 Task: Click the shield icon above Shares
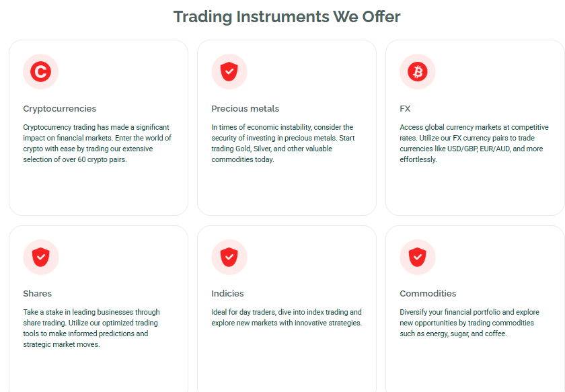pos(40,257)
